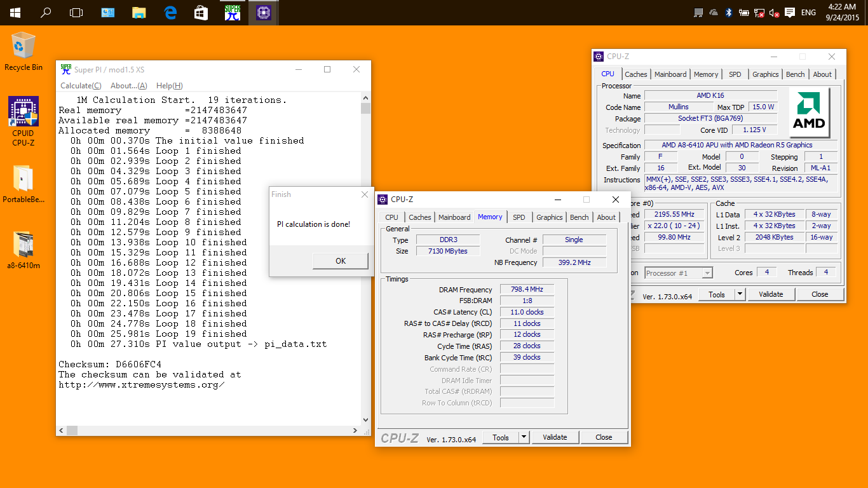Open Microsoft Edge from the taskbar
868x488 pixels.
point(170,13)
